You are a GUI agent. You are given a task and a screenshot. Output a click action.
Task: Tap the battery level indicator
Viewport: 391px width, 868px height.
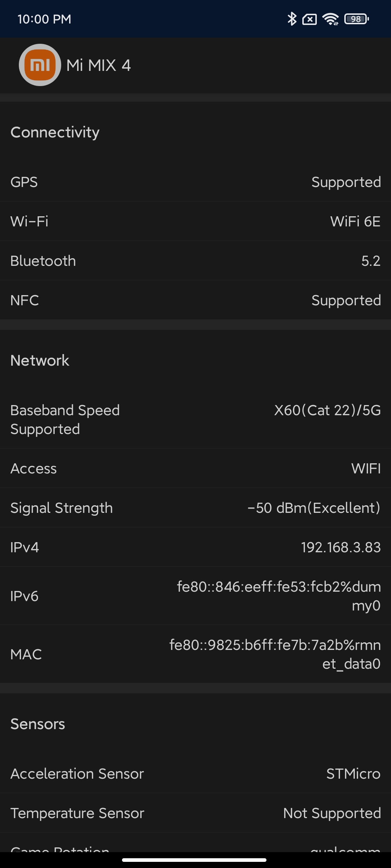coord(356,19)
